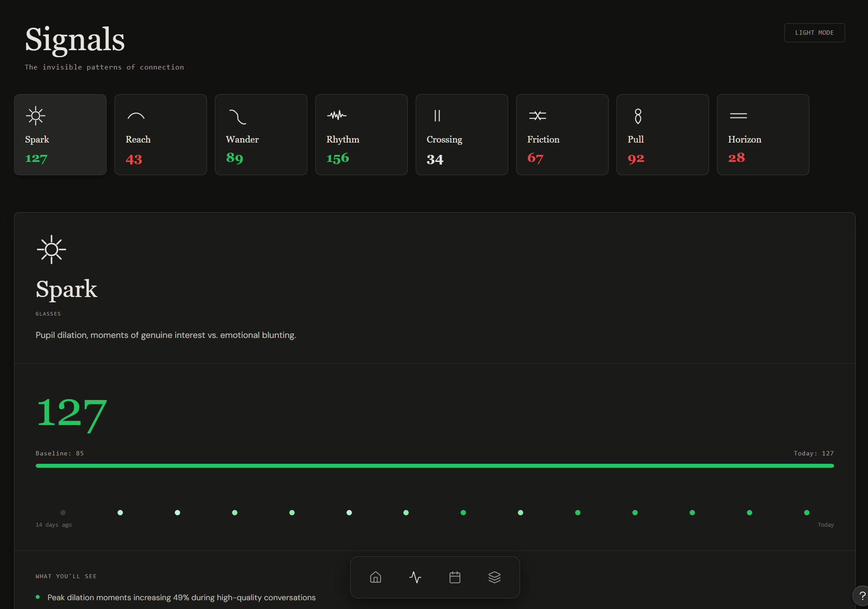Viewport: 868px width, 609px height.
Task: Click the Signals page title
Action: pyautogui.click(x=75, y=40)
